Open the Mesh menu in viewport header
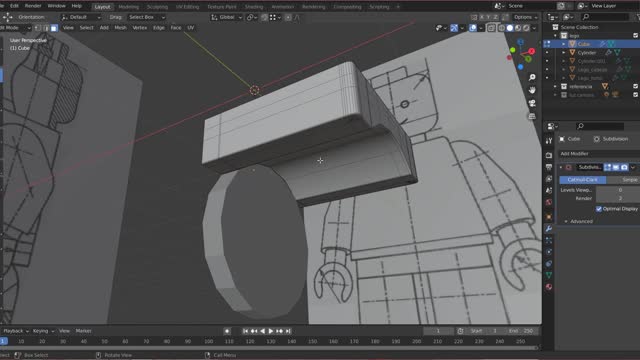Image resolution: width=640 pixels, height=360 pixels. click(120, 28)
